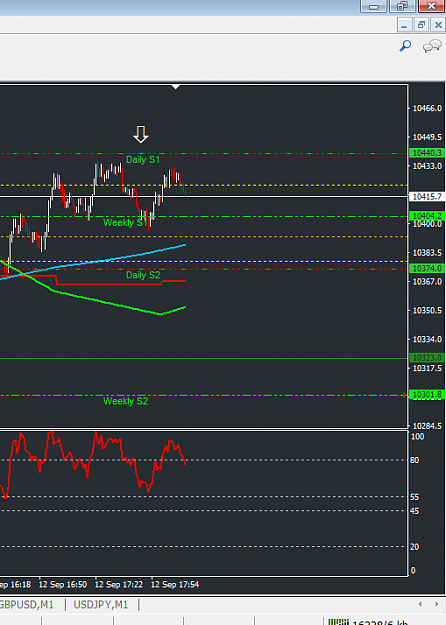Click the 10404.2 green price tag
This screenshot has width=446, height=625.
[x=427, y=216]
